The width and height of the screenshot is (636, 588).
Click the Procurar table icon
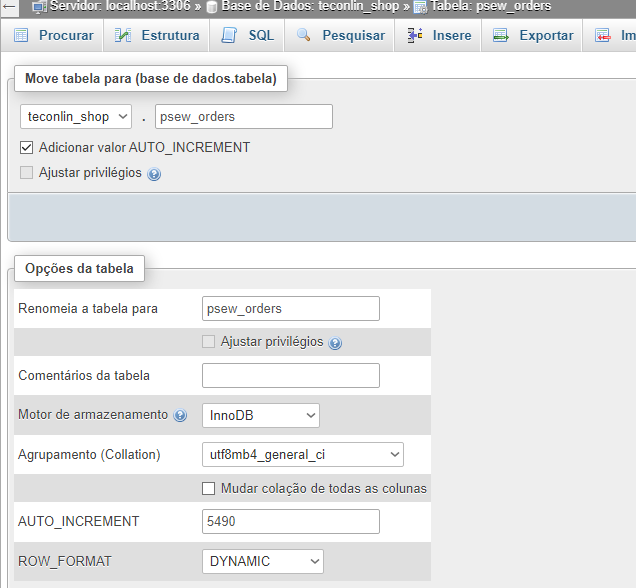(x=21, y=36)
